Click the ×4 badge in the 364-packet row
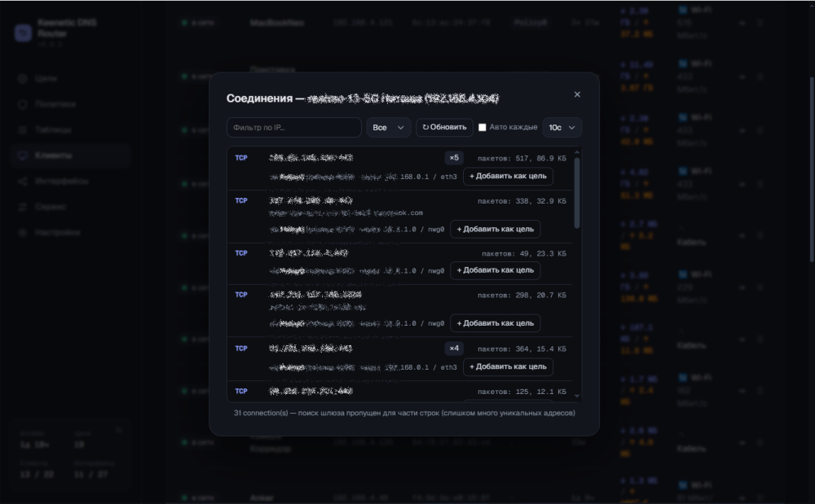The width and height of the screenshot is (815, 504). [x=454, y=348]
